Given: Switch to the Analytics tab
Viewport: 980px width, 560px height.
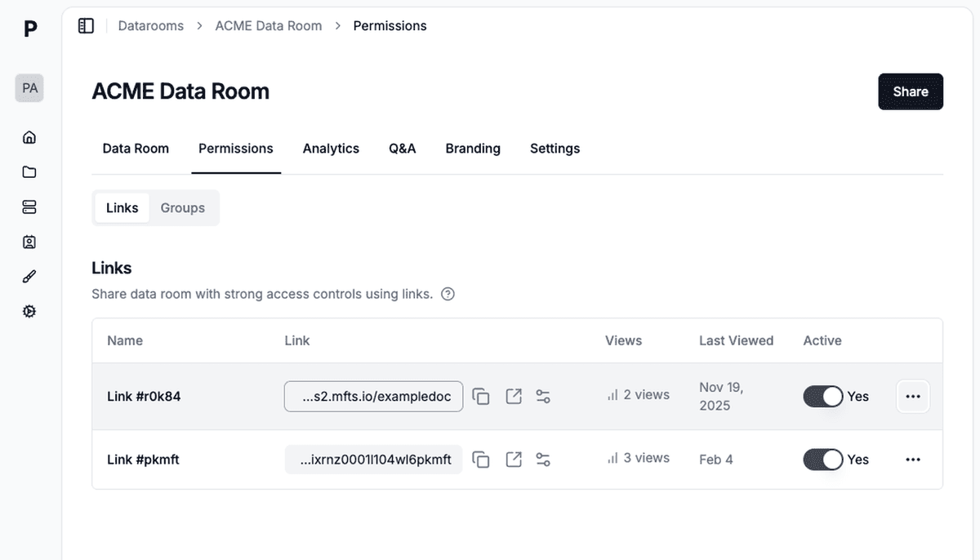Looking at the screenshot, I should point(331,149).
